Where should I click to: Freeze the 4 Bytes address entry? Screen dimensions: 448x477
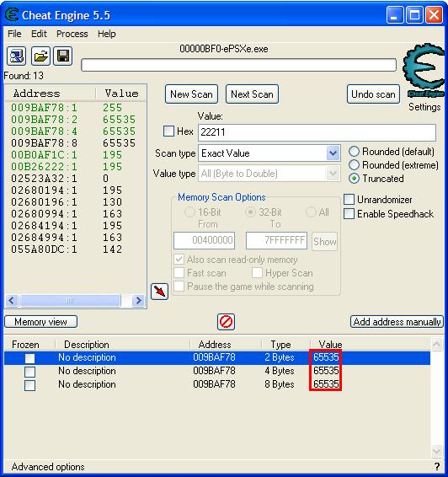pyautogui.click(x=29, y=372)
